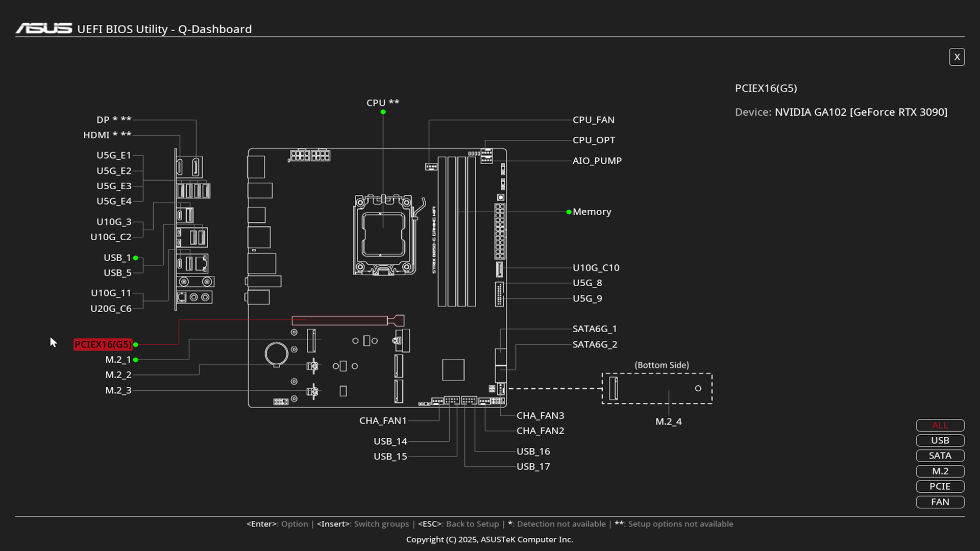Screen dimensions: 980x551
Task: Close Q-Dashboard with the X button
Action: point(957,57)
